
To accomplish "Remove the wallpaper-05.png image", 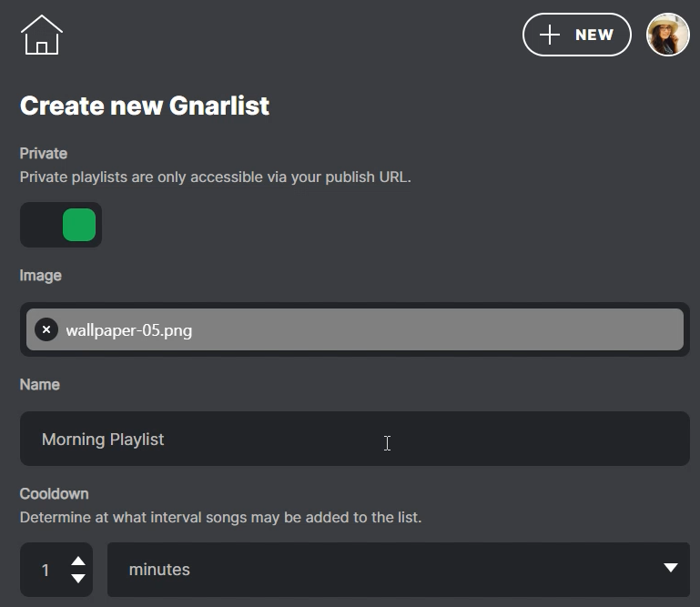I will pyautogui.click(x=46, y=329).
